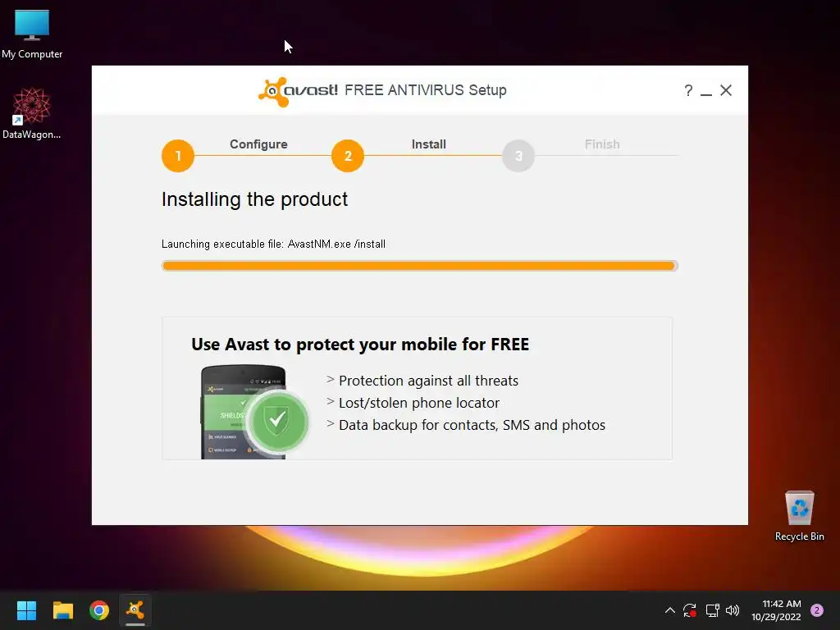840x630 pixels.
Task: Click step 1 Configure circle
Action: point(178,156)
